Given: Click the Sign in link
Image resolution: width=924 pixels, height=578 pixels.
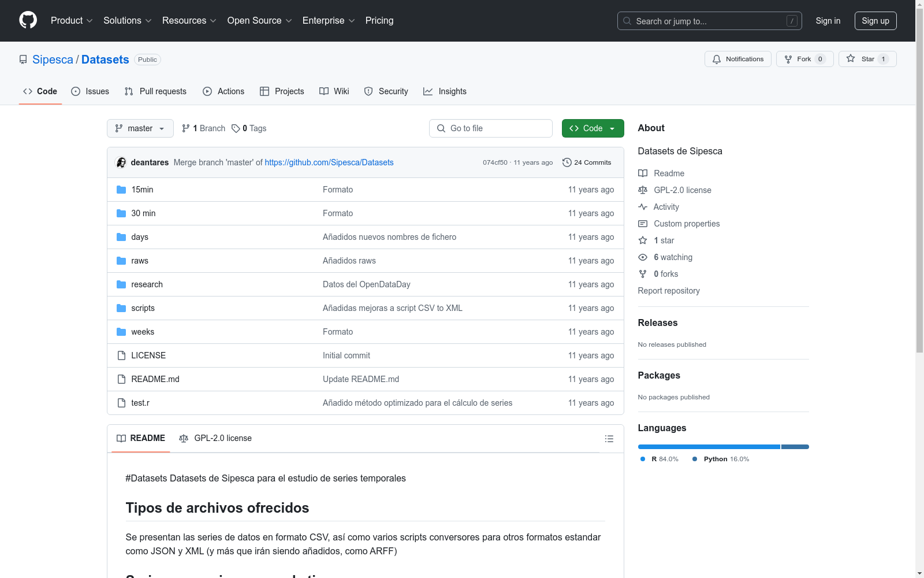Looking at the screenshot, I should pos(828,21).
